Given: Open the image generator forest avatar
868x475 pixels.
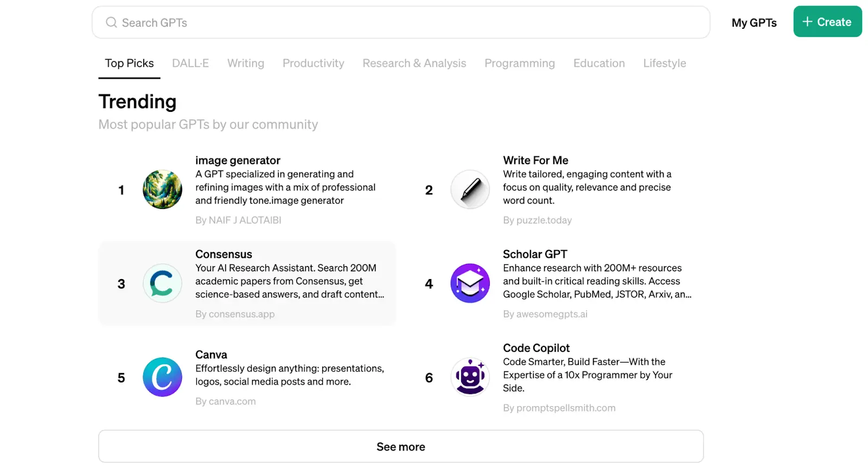Looking at the screenshot, I should (162, 189).
